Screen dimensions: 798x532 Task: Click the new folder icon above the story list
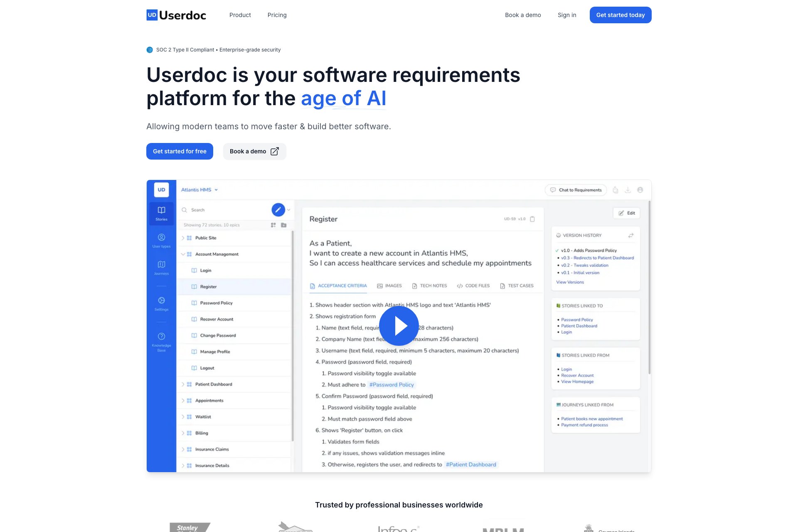coord(284,225)
